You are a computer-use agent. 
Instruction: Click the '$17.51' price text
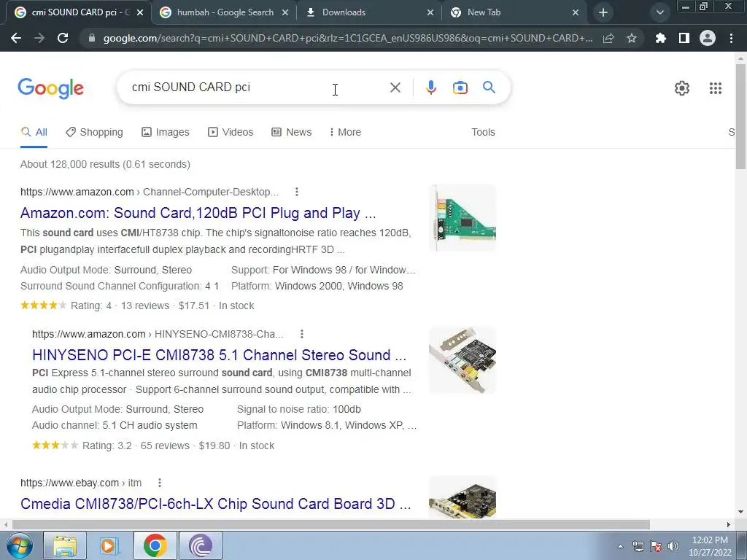pos(194,306)
